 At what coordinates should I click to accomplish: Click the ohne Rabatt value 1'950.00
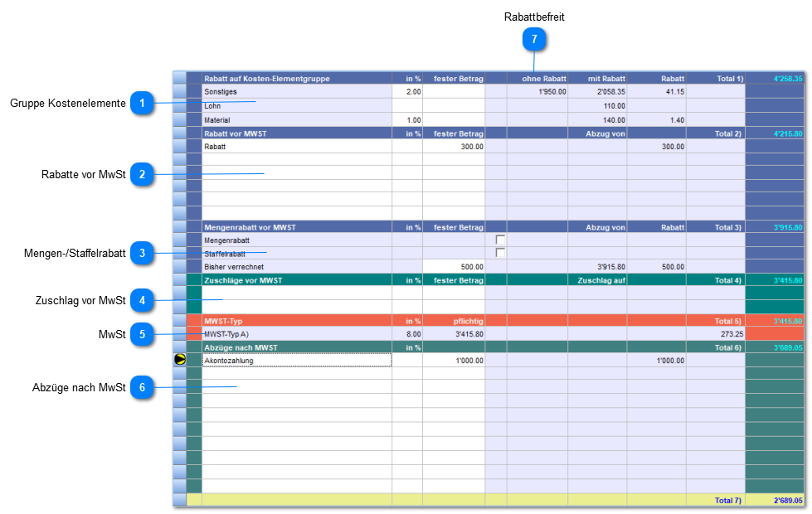[552, 92]
